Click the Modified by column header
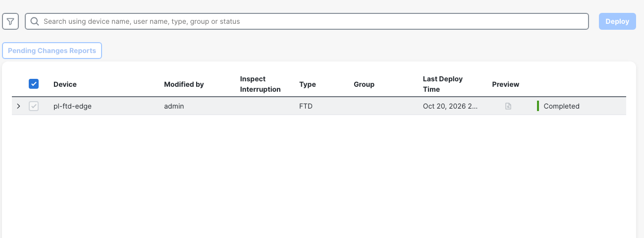Image resolution: width=644 pixels, height=238 pixels. click(x=184, y=84)
